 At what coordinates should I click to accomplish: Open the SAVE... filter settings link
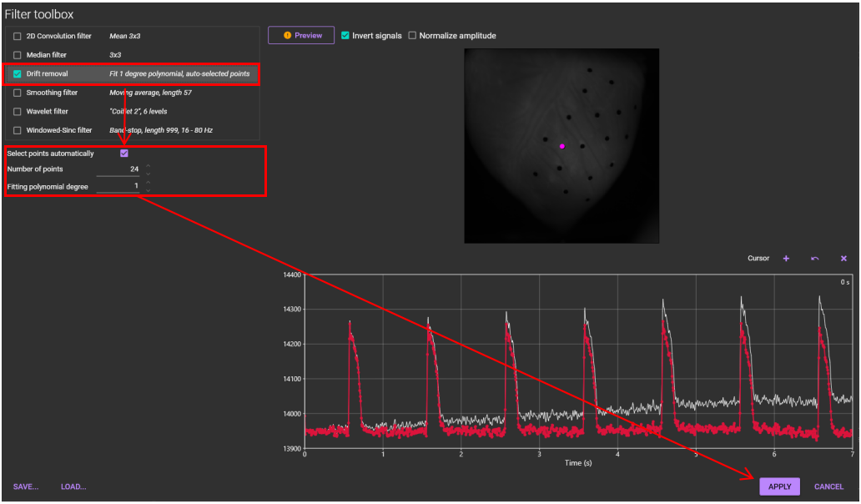(26, 486)
